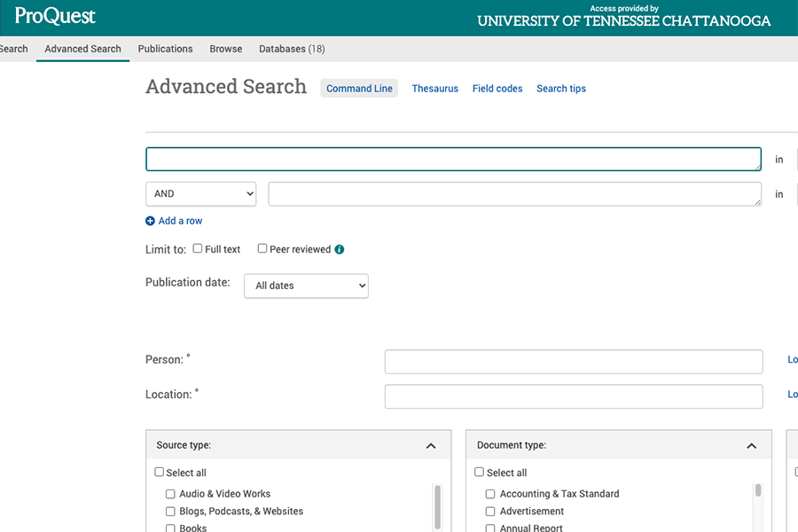The height and width of the screenshot is (532, 798).
Task: Check the Accounting & Tax Standard box
Action: (x=490, y=494)
